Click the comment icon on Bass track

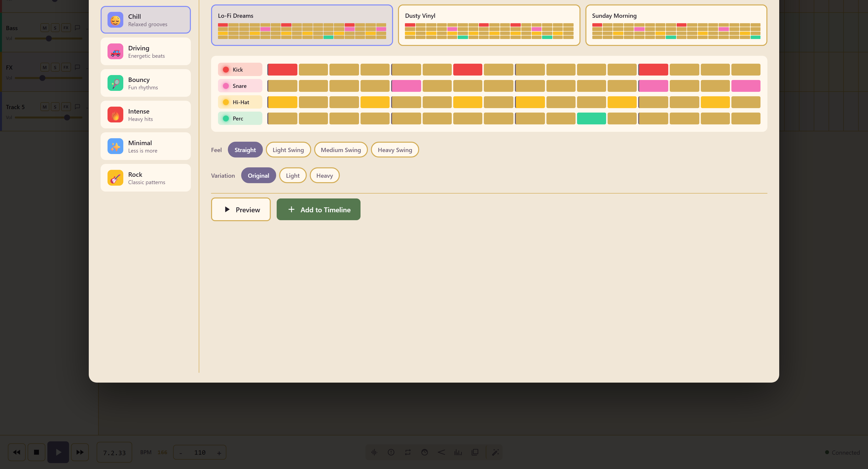coord(77,28)
